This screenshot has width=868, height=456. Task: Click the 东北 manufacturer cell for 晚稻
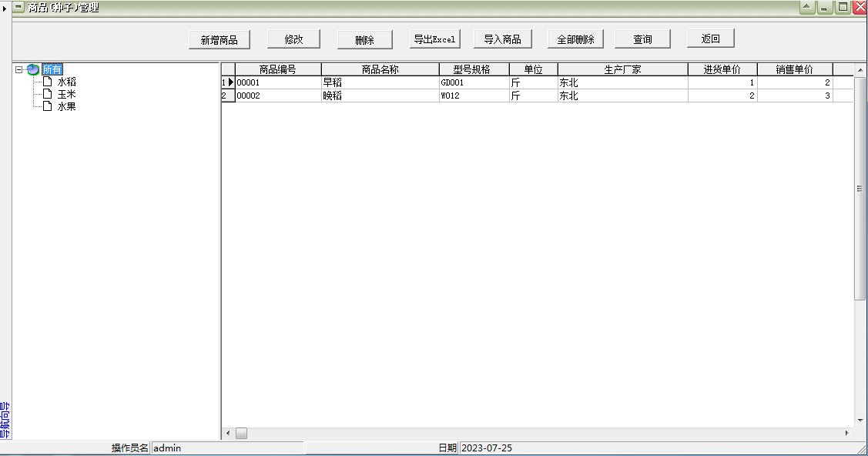pyautogui.click(x=623, y=96)
